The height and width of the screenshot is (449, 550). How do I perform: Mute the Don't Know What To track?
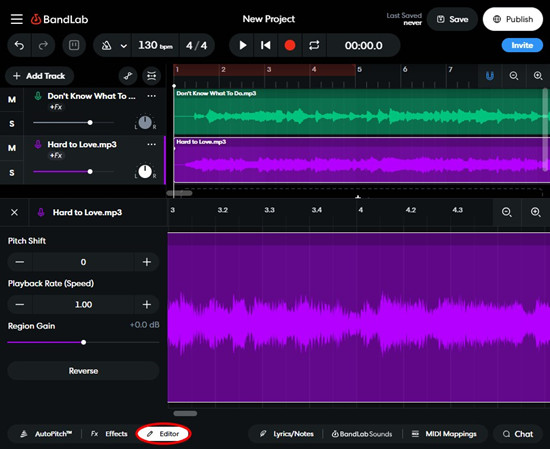[12, 100]
